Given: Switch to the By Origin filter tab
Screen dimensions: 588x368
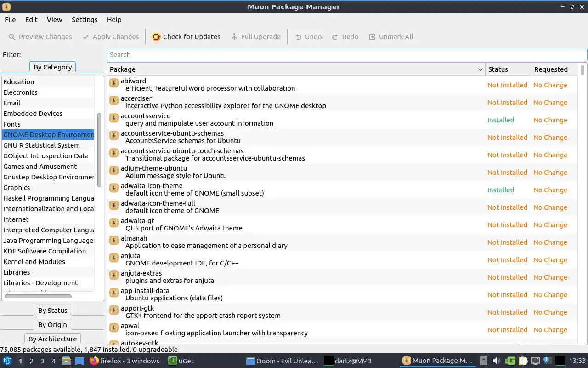Looking at the screenshot, I should point(53,325).
